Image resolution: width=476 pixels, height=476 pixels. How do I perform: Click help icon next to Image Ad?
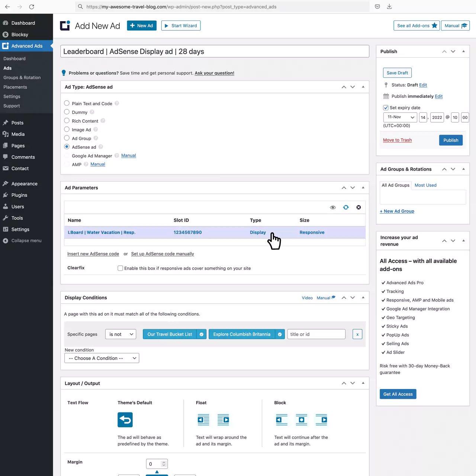[x=96, y=129]
